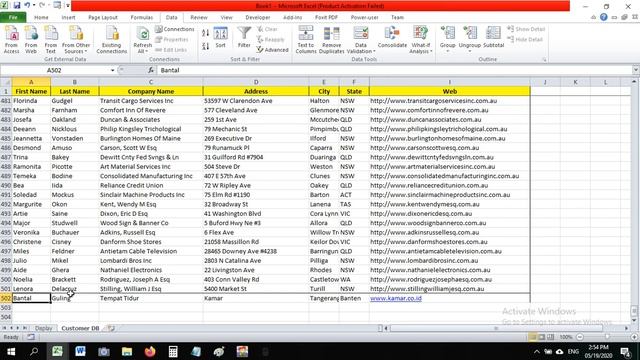This screenshot has width=640, height=360.
Task: Select the Select All corner button
Action: 6,82
